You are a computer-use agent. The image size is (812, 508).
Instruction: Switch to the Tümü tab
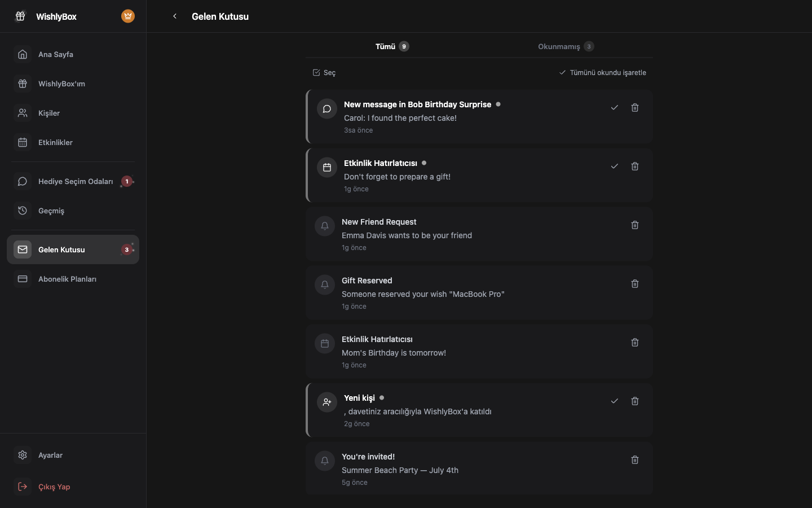coord(392,46)
